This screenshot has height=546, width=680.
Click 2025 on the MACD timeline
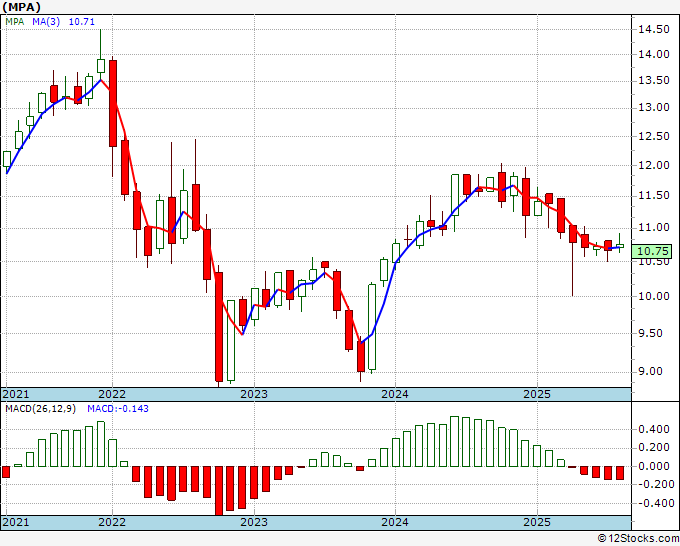coord(537,522)
